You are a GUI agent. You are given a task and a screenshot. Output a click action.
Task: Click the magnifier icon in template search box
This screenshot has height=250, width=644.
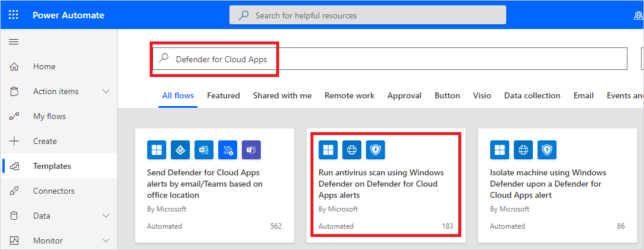pyautogui.click(x=164, y=59)
